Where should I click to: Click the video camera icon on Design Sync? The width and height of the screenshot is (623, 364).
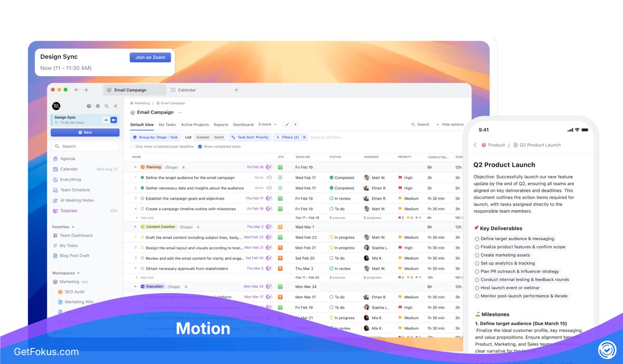(114, 120)
